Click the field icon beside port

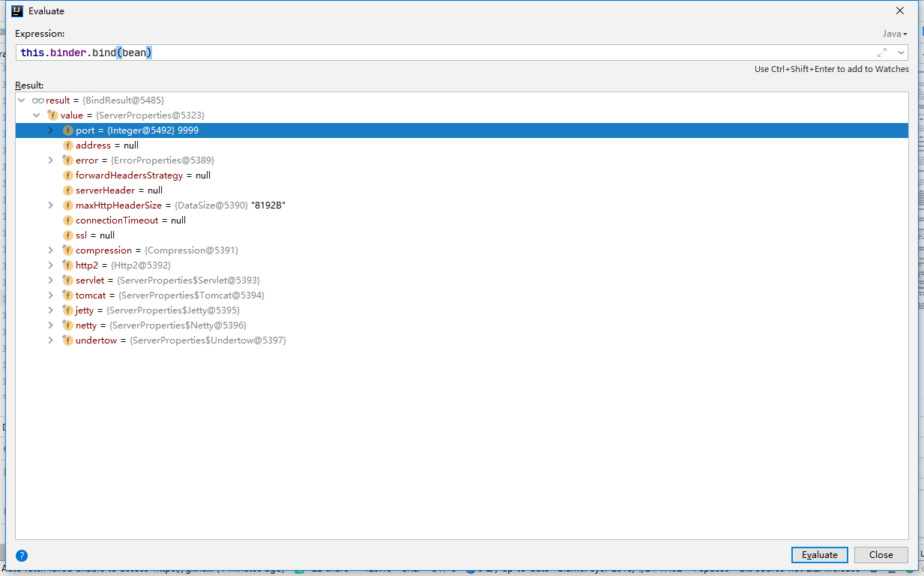tap(68, 130)
